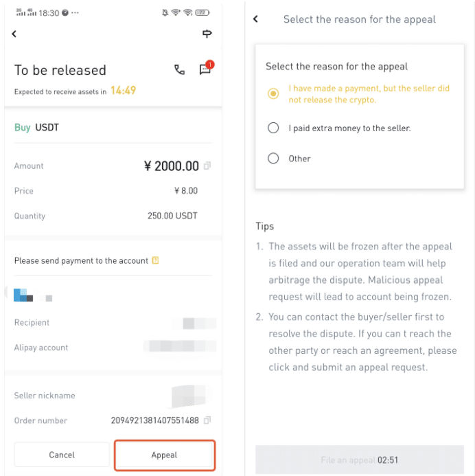Open chat messages with the seller
The height and width of the screenshot is (476, 475).
coord(205,69)
